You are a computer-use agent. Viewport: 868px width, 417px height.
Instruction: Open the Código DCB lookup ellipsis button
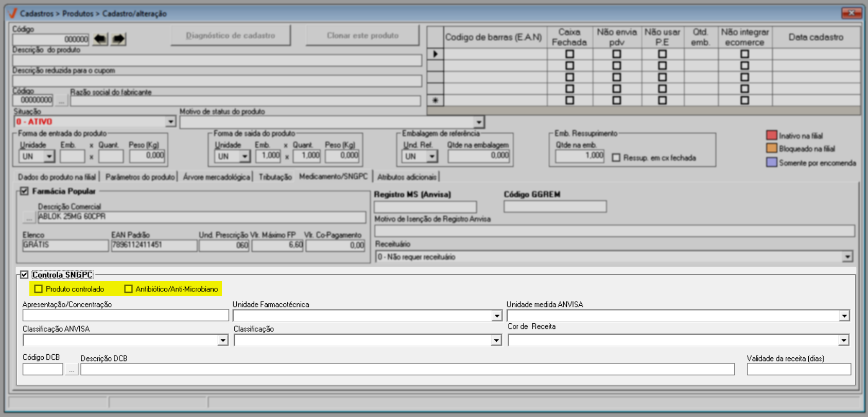[x=72, y=370]
